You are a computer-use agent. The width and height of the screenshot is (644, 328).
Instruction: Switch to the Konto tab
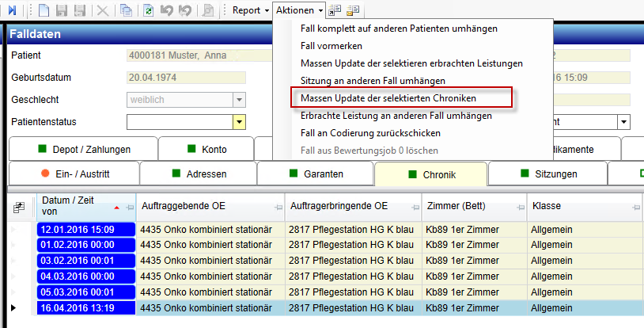click(x=206, y=149)
